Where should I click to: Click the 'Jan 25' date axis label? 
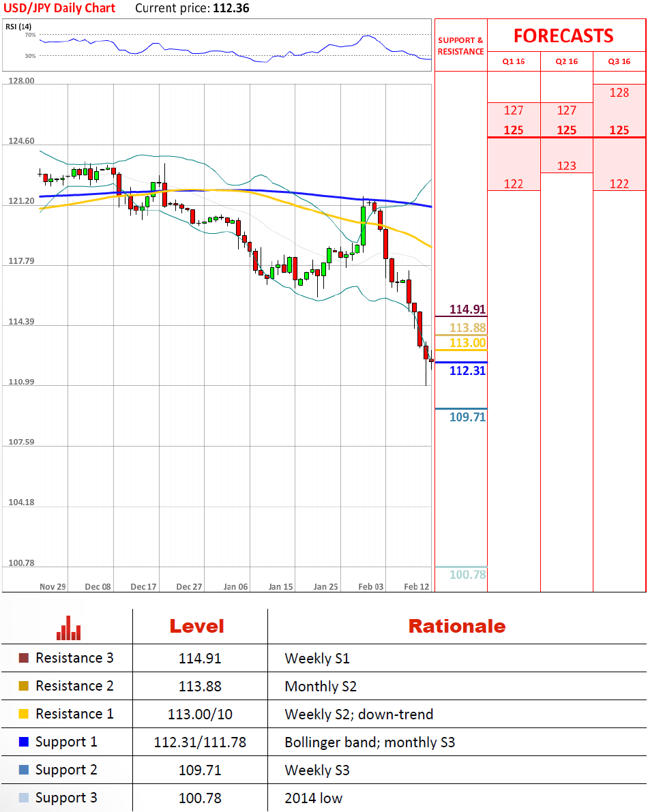click(x=326, y=587)
